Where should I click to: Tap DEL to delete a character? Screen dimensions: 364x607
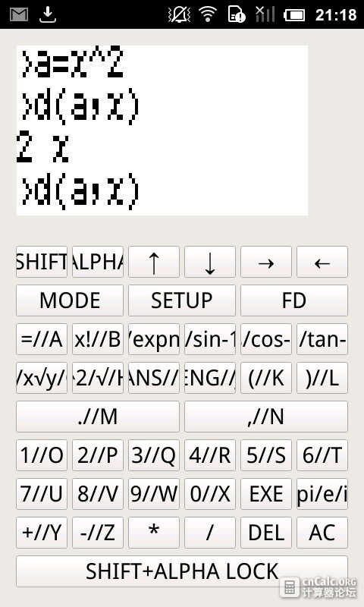266,533
